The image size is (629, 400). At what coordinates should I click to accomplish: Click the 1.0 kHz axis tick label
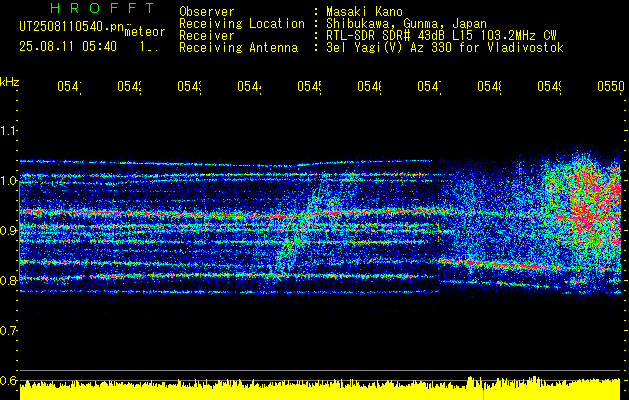(x=8, y=181)
